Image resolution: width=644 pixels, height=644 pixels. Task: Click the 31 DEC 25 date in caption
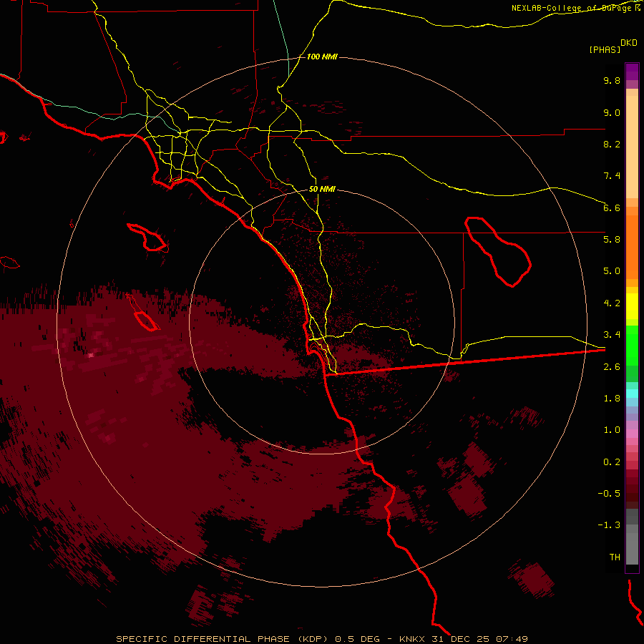click(x=460, y=639)
